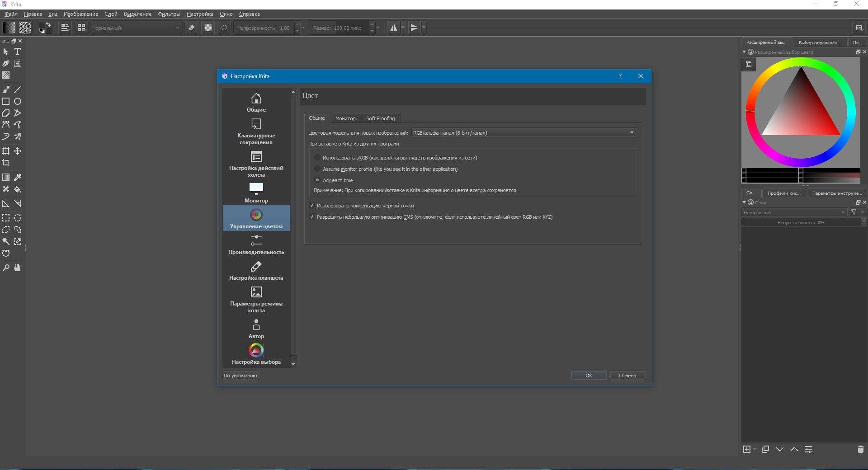The width and height of the screenshot is (868, 470).
Task: Select the Rectangle shape tool
Action: (6, 101)
